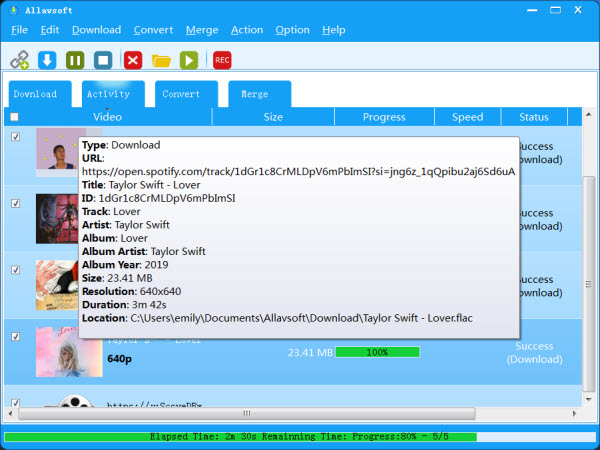
Task: Open the Merge menu
Action: pyautogui.click(x=202, y=30)
